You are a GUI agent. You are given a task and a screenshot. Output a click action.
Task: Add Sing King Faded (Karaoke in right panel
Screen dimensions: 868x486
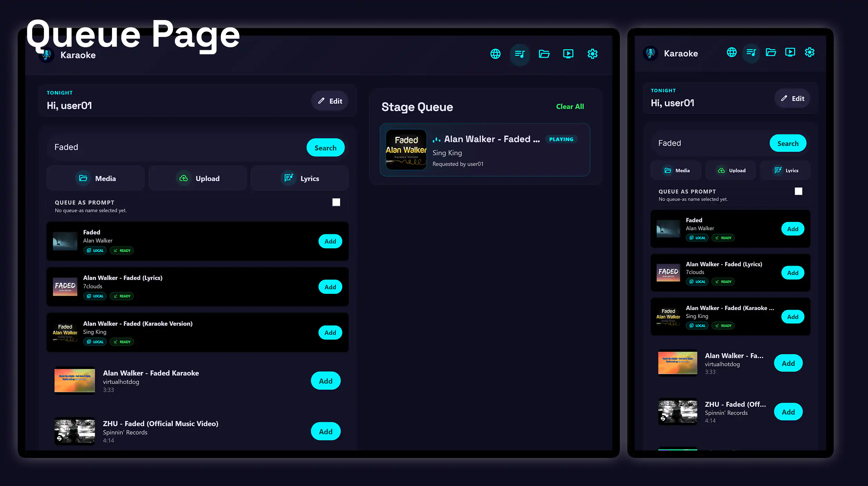(793, 317)
